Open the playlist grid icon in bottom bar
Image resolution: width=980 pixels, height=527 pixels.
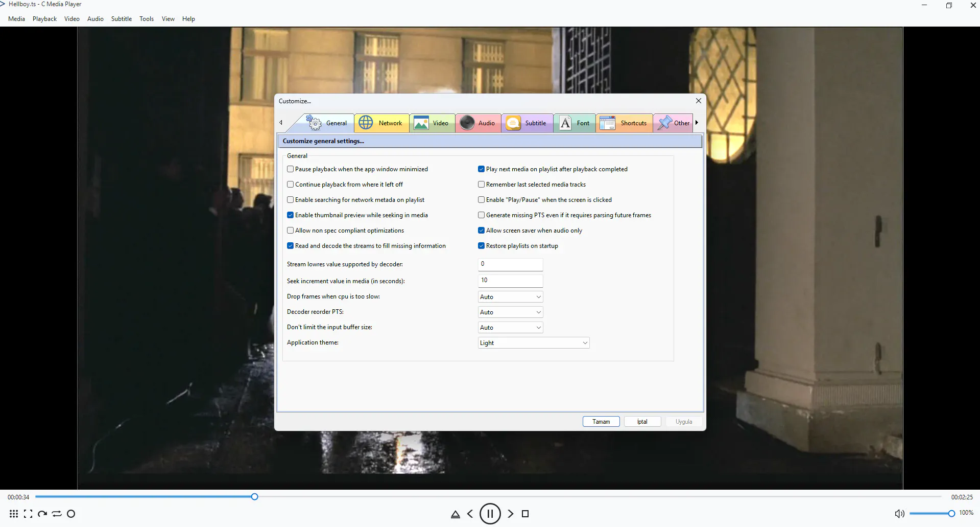[14, 514]
